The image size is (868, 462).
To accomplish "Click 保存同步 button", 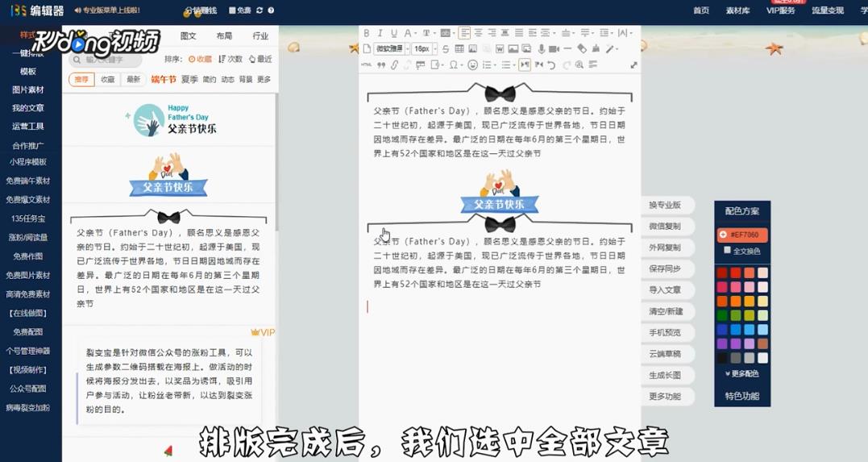I will point(665,268).
